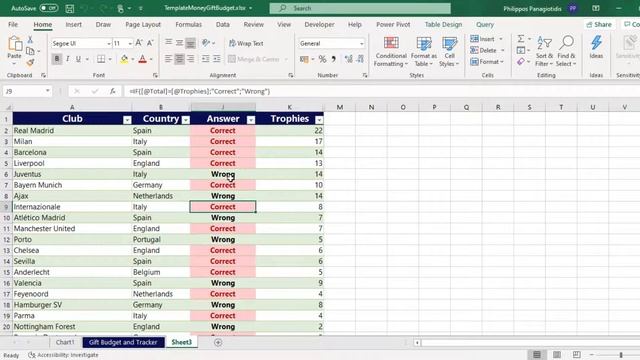
Task: Click the AutoSum sigma icon
Action: [x=521, y=39]
